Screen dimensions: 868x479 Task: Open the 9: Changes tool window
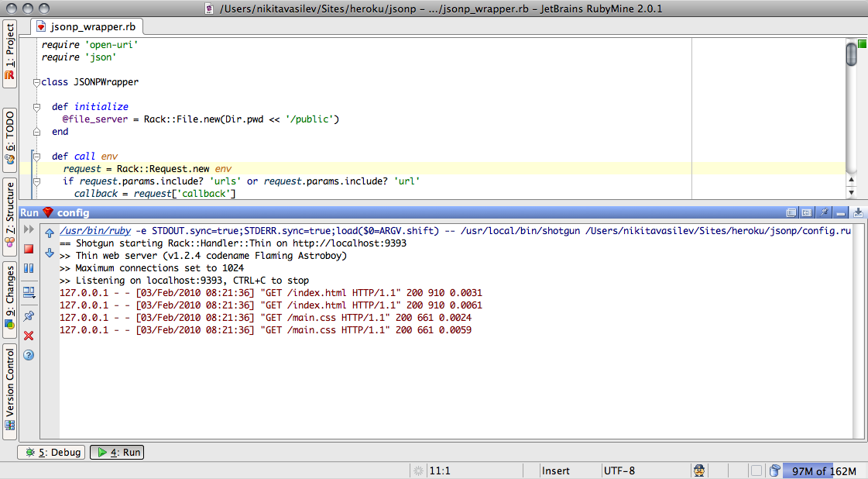(x=9, y=299)
